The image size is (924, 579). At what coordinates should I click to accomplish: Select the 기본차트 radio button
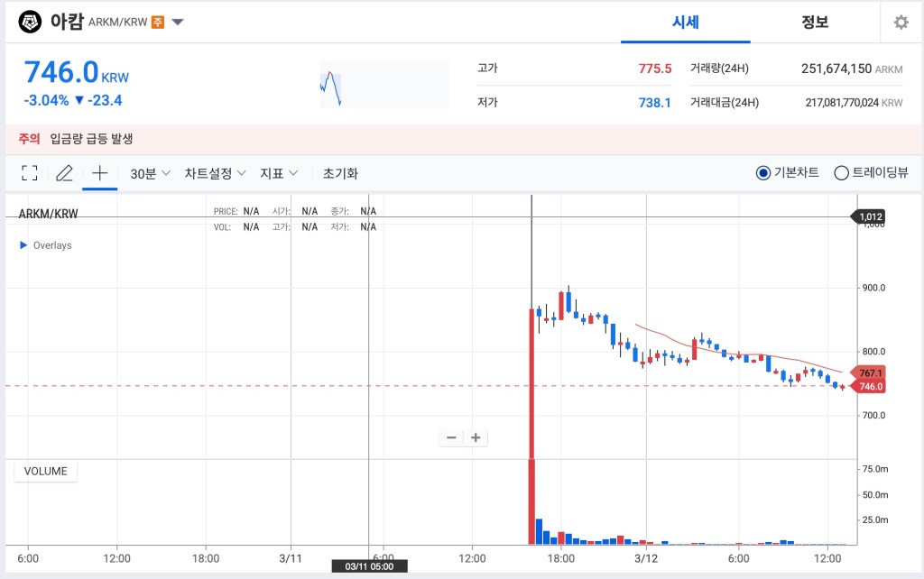762,172
